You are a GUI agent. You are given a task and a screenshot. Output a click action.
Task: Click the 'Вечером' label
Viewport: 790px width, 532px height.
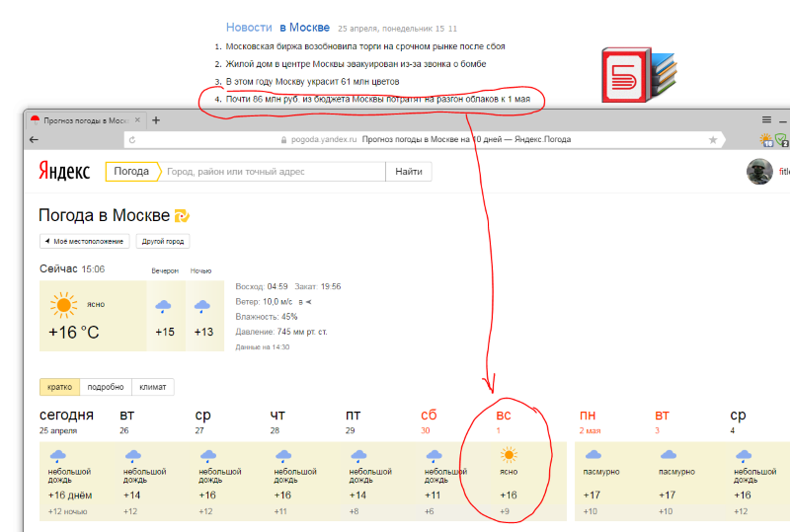(x=165, y=271)
